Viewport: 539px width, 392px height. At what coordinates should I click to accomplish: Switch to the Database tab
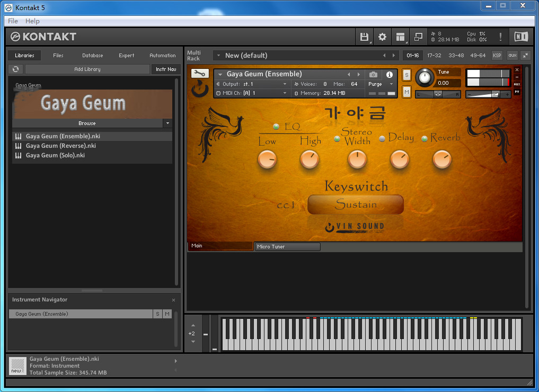click(x=92, y=55)
